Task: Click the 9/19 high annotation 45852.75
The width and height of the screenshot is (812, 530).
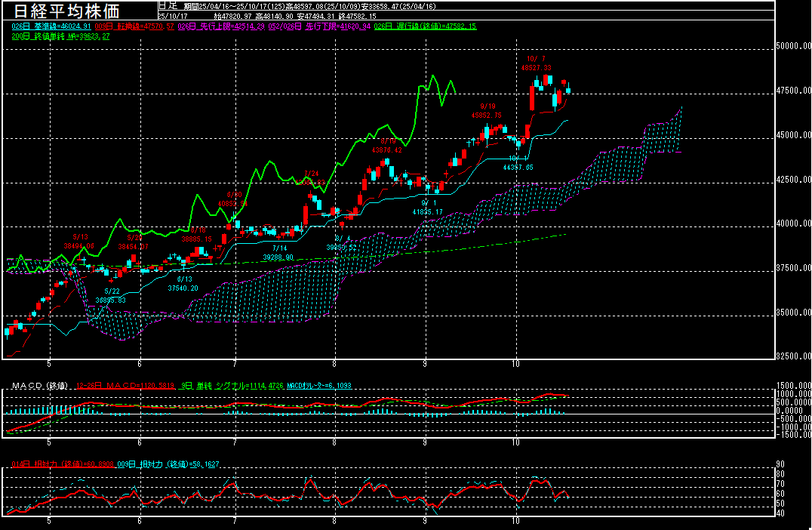Action: pos(486,116)
